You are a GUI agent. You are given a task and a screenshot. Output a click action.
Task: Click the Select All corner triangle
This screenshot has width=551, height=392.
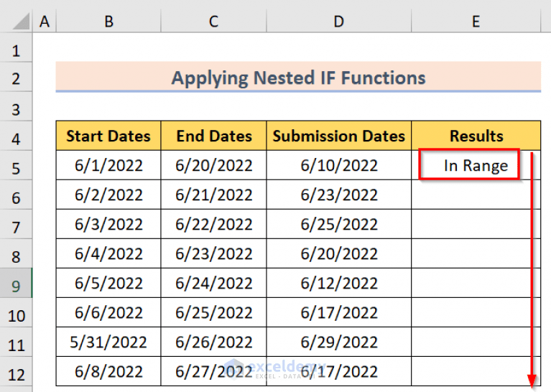click(x=21, y=22)
